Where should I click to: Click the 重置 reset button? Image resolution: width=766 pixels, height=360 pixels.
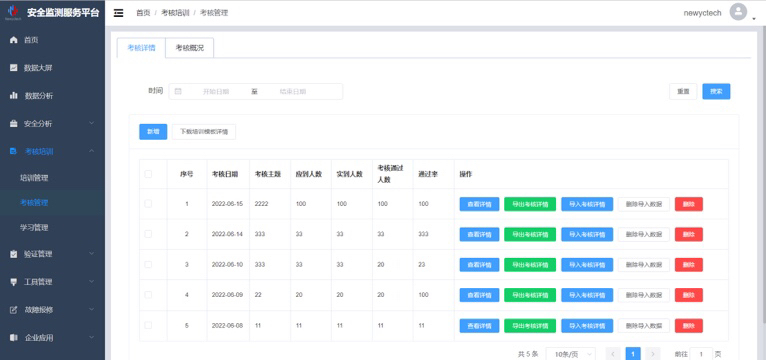tap(683, 91)
